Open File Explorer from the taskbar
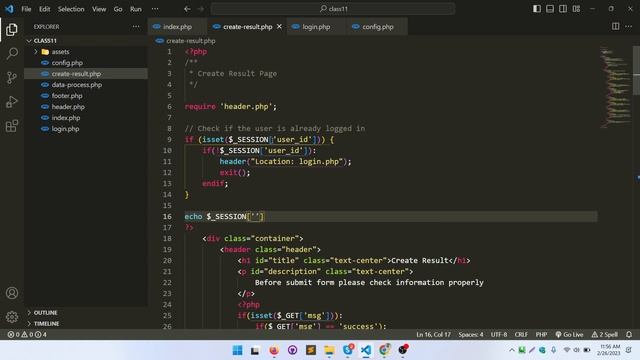The height and width of the screenshot is (360, 640). [329, 350]
